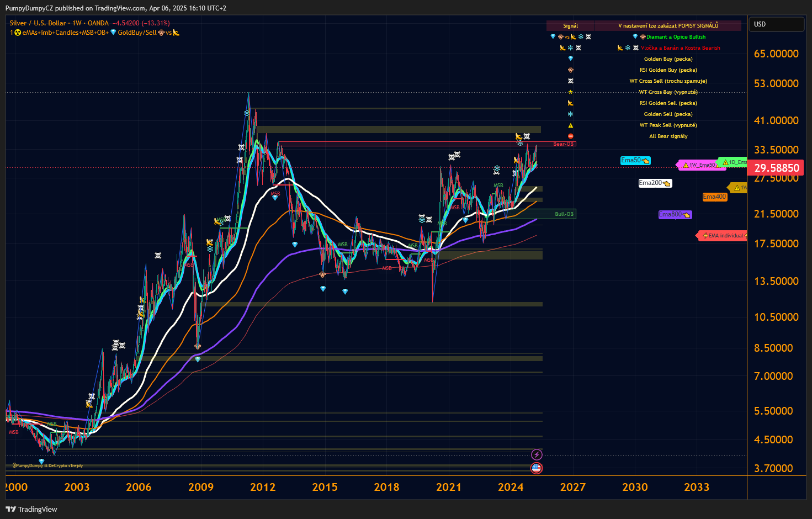Click the snowflake signal at the 2011 peak
The height and width of the screenshot is (519, 812).
tap(247, 113)
